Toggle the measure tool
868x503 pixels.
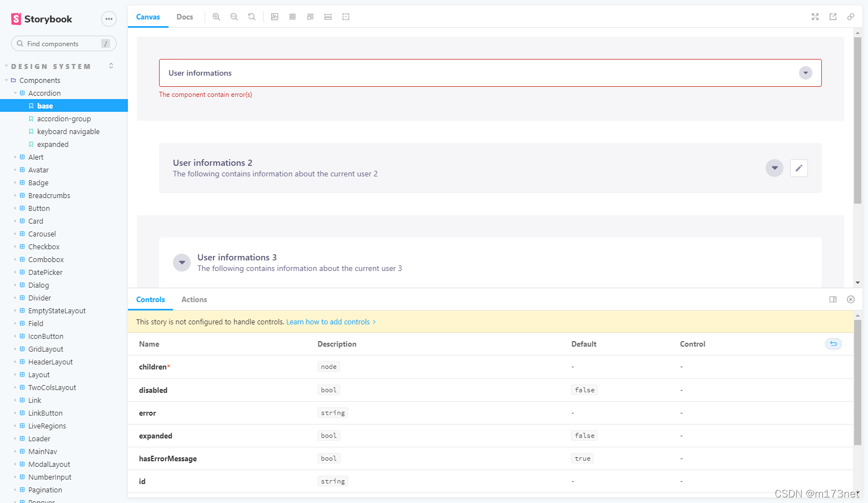[328, 17]
